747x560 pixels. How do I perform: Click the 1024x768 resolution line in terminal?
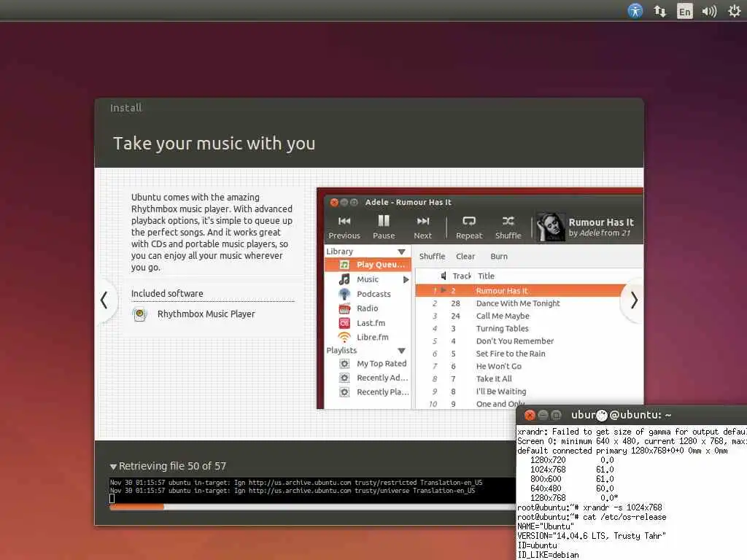572,470
